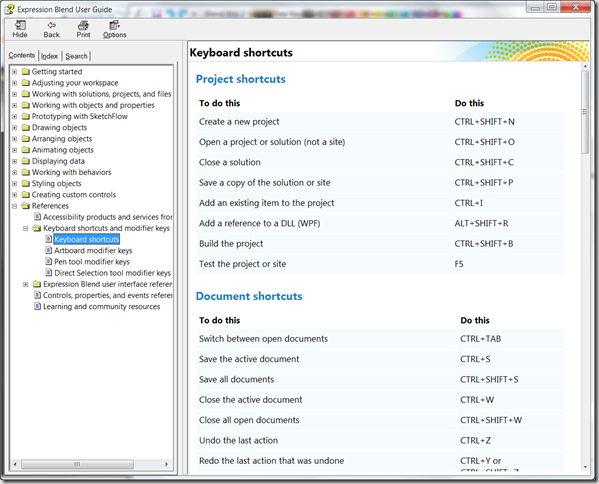Click 'Add a reference to a DLL (WPF)'
This screenshot has width=599, height=484.
pyautogui.click(x=259, y=223)
